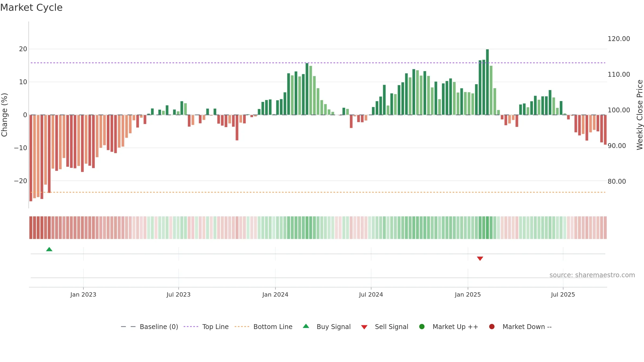Click the 100.00 price axis label
This screenshot has height=362, width=644.
619,110
